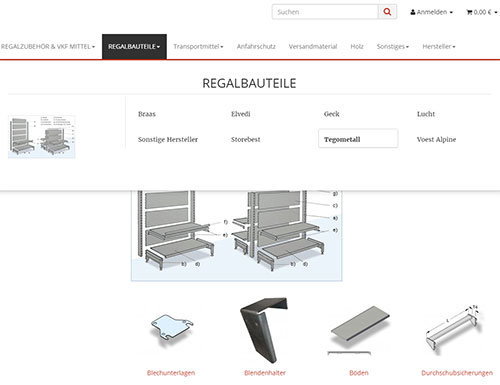Expand the Transportmittel menu
Viewport: 500px width, 385px height.
(x=198, y=47)
